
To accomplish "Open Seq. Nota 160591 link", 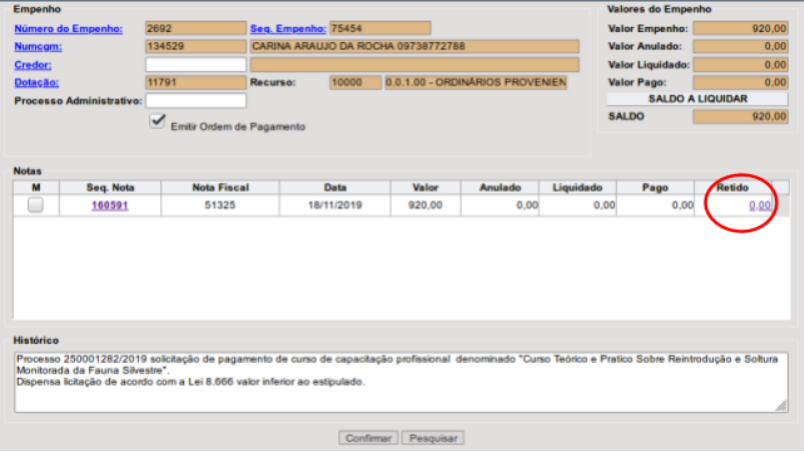I will [110, 205].
